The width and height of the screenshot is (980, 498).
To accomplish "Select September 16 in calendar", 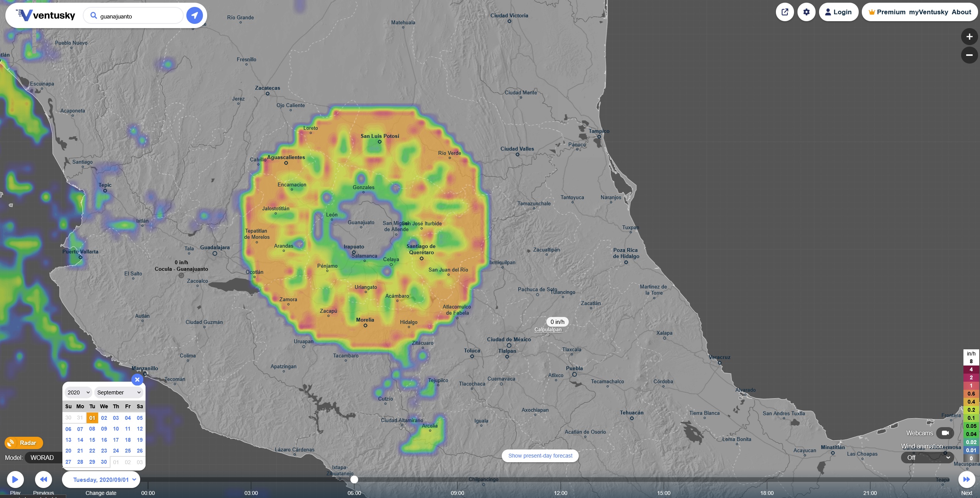I will 104,440.
